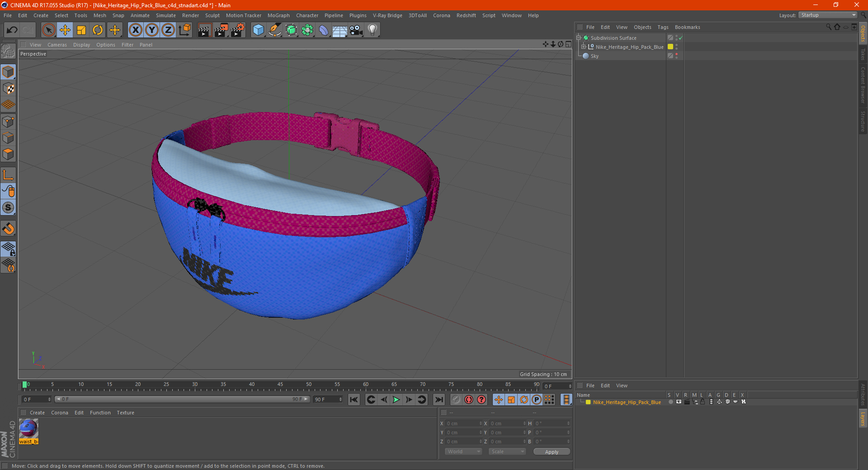Select the Sky object
The width and height of the screenshot is (868, 470).
pyautogui.click(x=594, y=56)
